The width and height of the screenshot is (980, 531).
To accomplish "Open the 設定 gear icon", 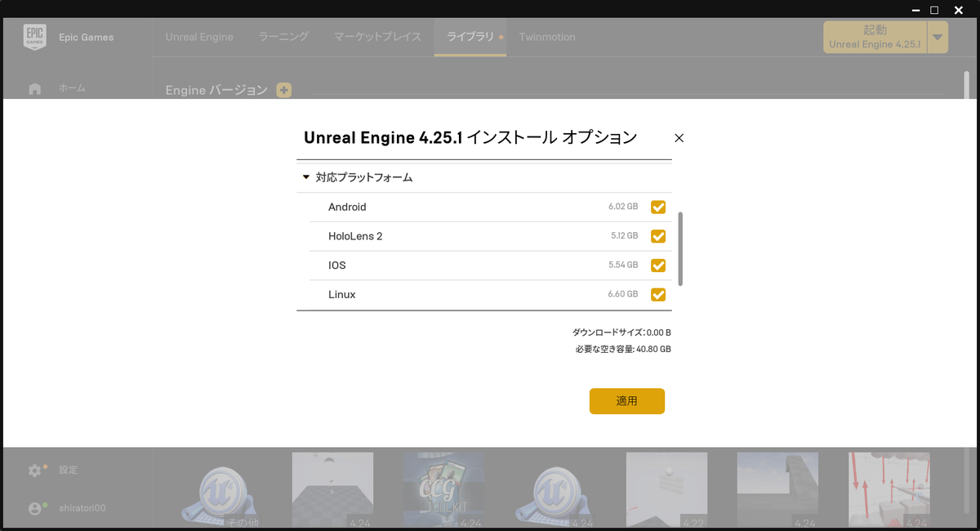I will pos(34,471).
